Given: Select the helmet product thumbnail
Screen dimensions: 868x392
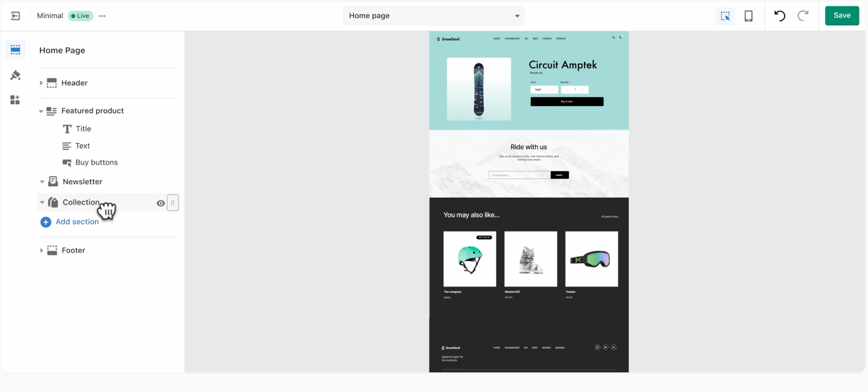Looking at the screenshot, I should [x=470, y=259].
